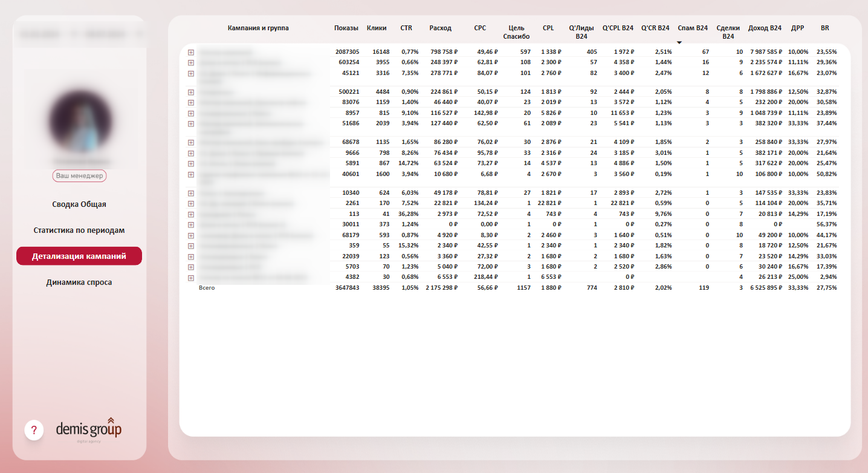Open Динамика спроса section
Image resolution: width=868 pixels, height=473 pixels.
79,282
